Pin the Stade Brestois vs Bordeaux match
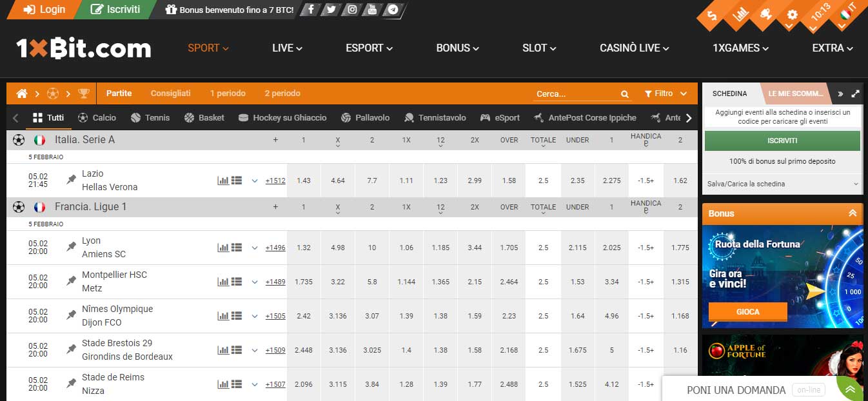This screenshot has height=401, width=868. click(72, 350)
